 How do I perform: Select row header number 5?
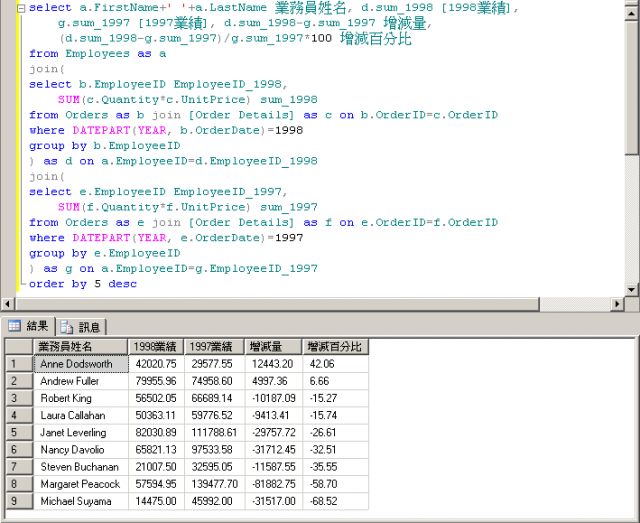19,432
